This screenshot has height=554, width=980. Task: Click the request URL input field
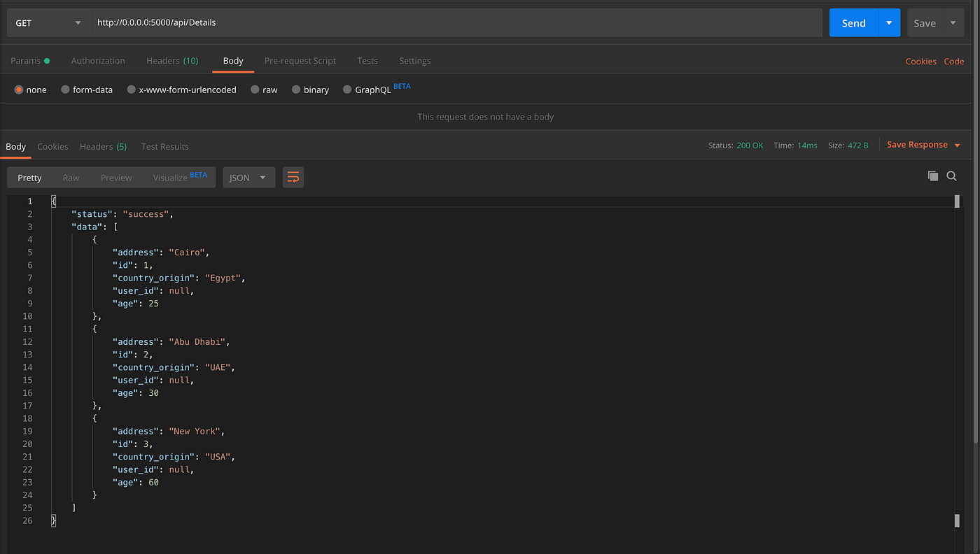(456, 23)
